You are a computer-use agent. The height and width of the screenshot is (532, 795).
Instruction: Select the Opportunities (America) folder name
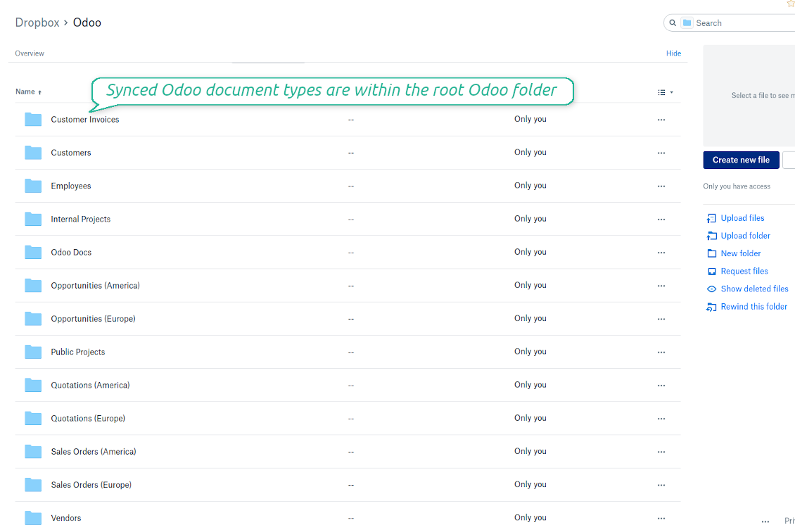[x=95, y=286]
